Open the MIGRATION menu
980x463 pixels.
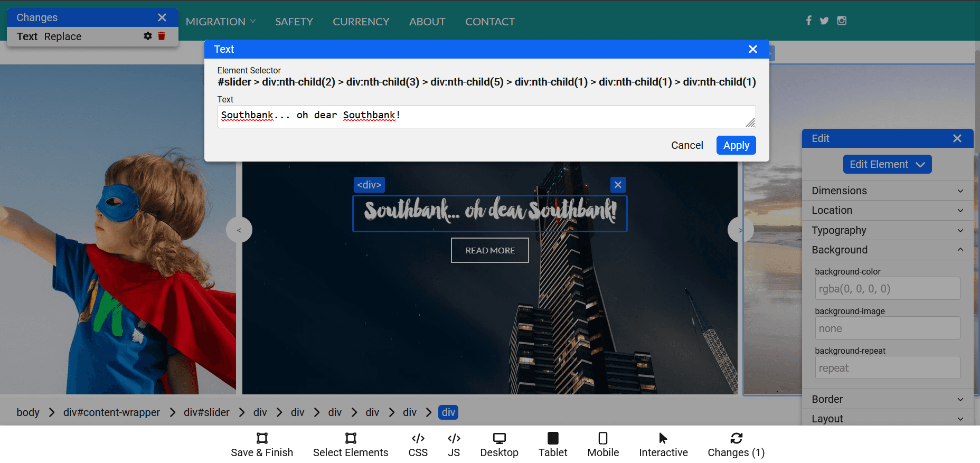tap(220, 22)
